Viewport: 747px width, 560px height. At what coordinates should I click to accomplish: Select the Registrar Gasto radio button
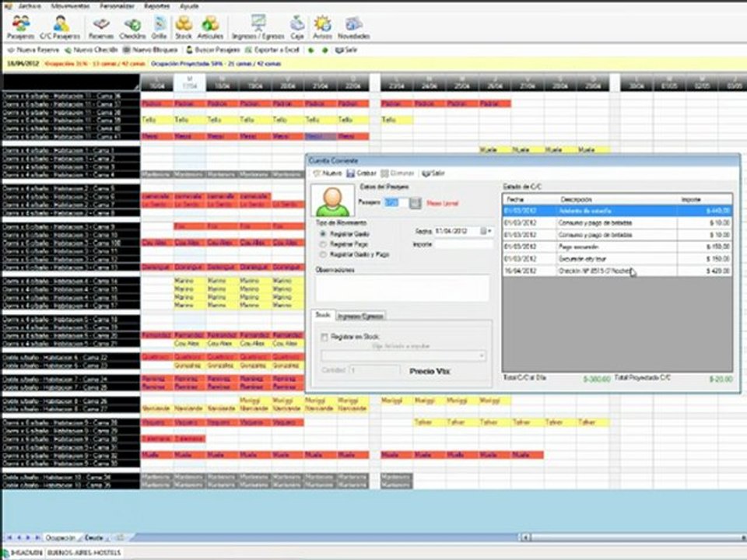(x=323, y=234)
